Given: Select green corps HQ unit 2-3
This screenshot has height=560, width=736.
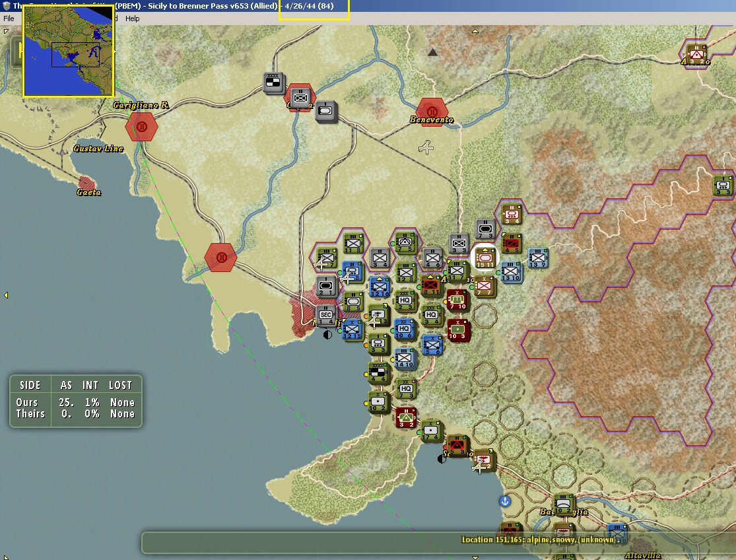Looking at the screenshot, I should click(x=405, y=300).
